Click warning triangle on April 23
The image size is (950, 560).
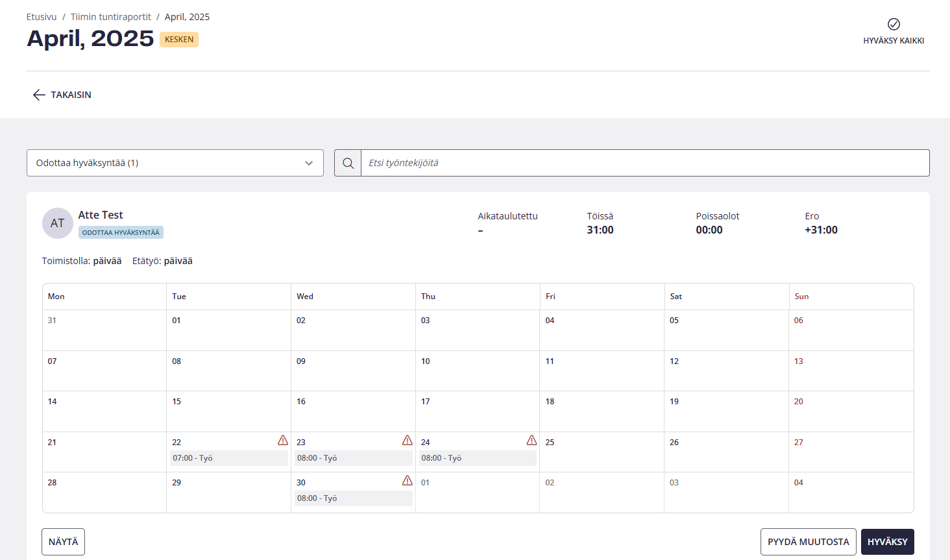pyautogui.click(x=408, y=440)
